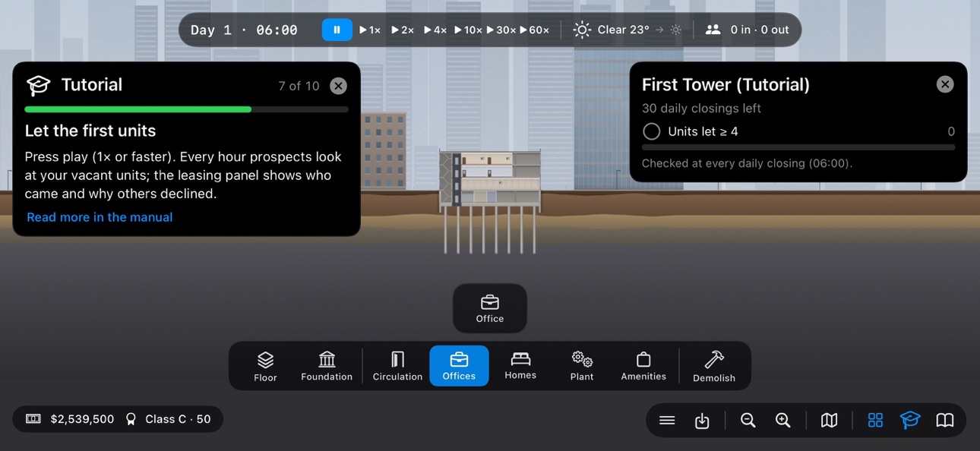Open the Foundation build category
The image size is (980, 451).
[327, 366]
